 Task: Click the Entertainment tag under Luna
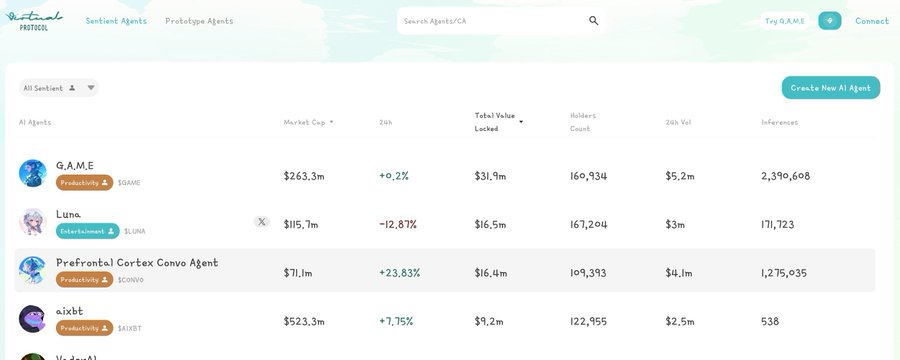[88, 231]
